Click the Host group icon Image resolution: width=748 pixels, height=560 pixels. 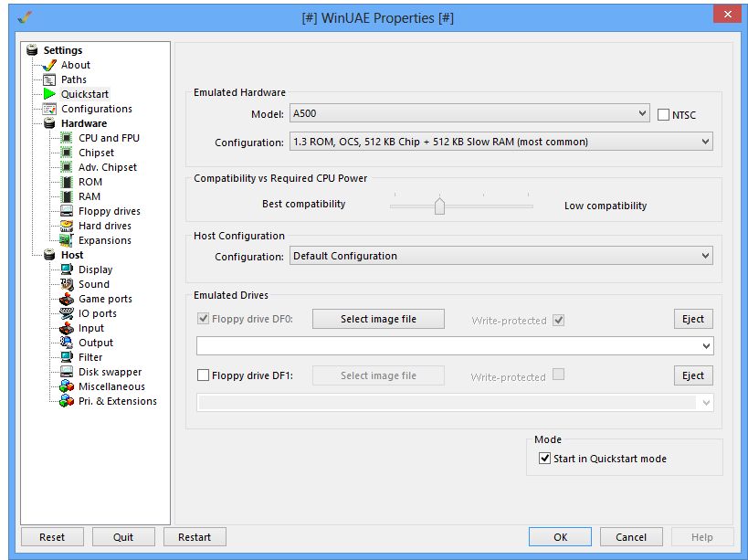click(x=49, y=255)
